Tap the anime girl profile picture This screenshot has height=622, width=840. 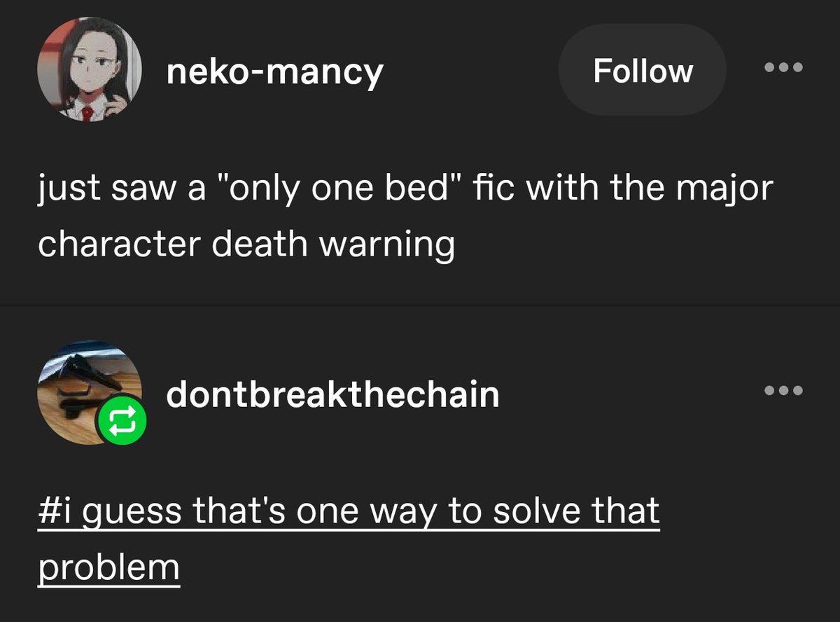pyautogui.click(x=90, y=70)
